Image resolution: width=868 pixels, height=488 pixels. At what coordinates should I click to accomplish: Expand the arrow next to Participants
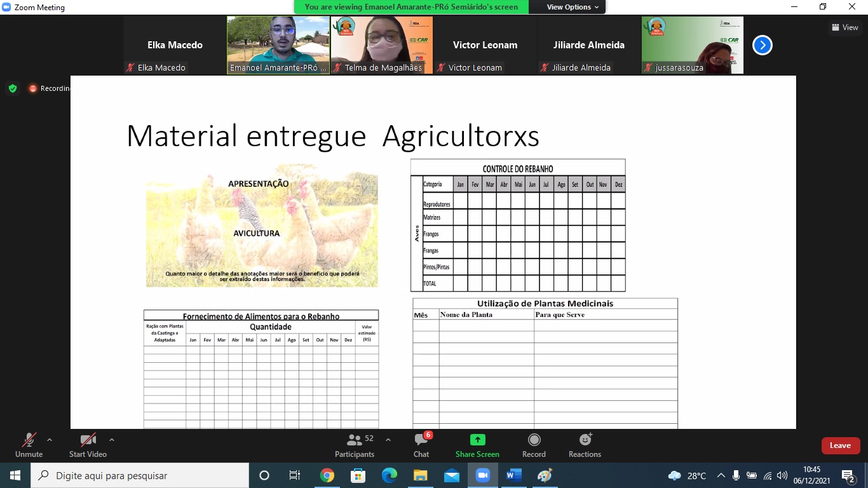pos(388,440)
